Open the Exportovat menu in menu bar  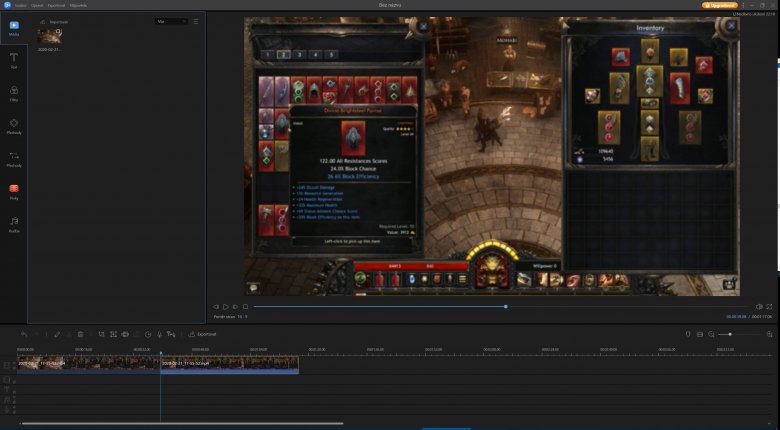(56, 5)
